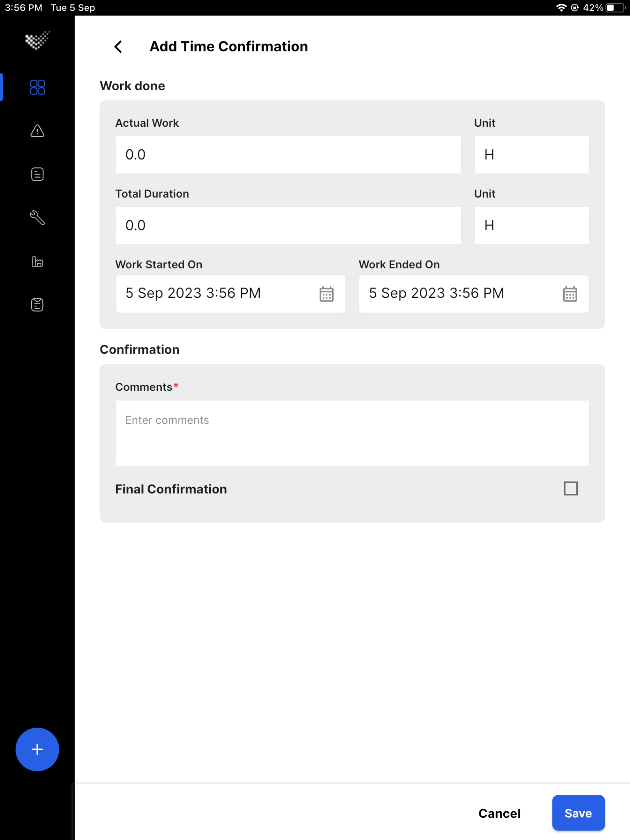
Task: Click into the Enter comments text area
Action: click(x=352, y=433)
